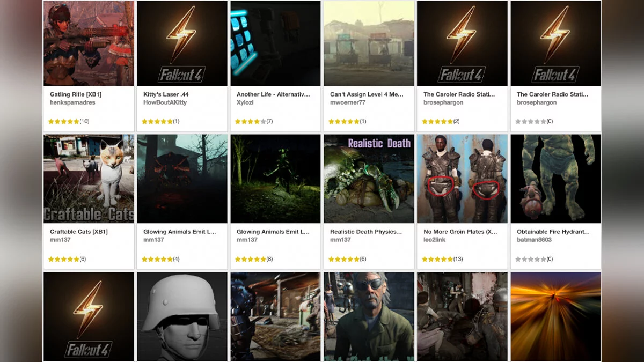
Task: Open the man with sunglasses thumbnail
Action: pos(369,316)
